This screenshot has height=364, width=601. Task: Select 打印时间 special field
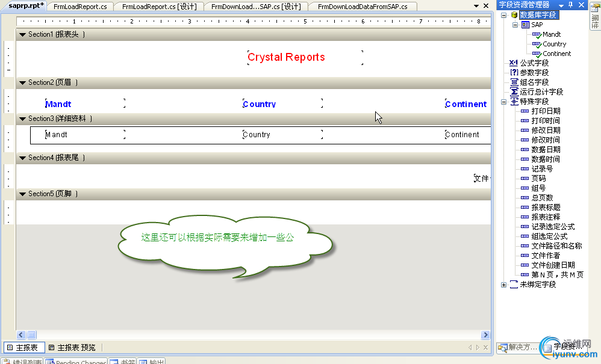(546, 121)
